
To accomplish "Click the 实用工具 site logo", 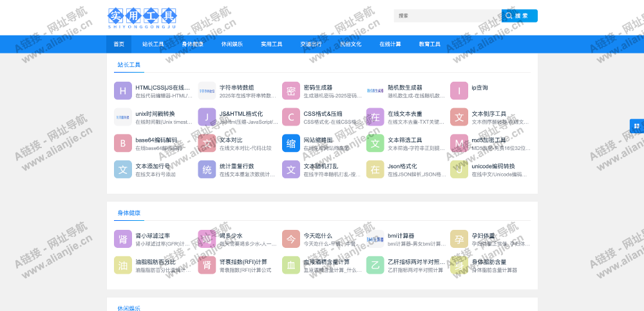I will (x=142, y=17).
